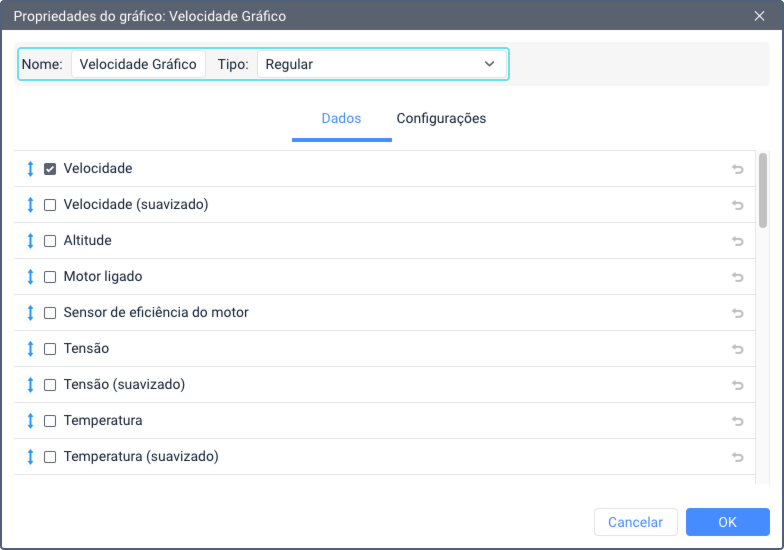
Task: Click the Nome input field
Action: point(138,64)
